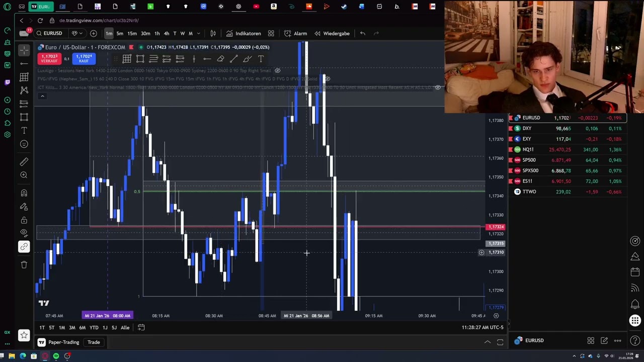Select the crosshair cursor tool
This screenshot has width=644, height=362.
coord(24,50)
